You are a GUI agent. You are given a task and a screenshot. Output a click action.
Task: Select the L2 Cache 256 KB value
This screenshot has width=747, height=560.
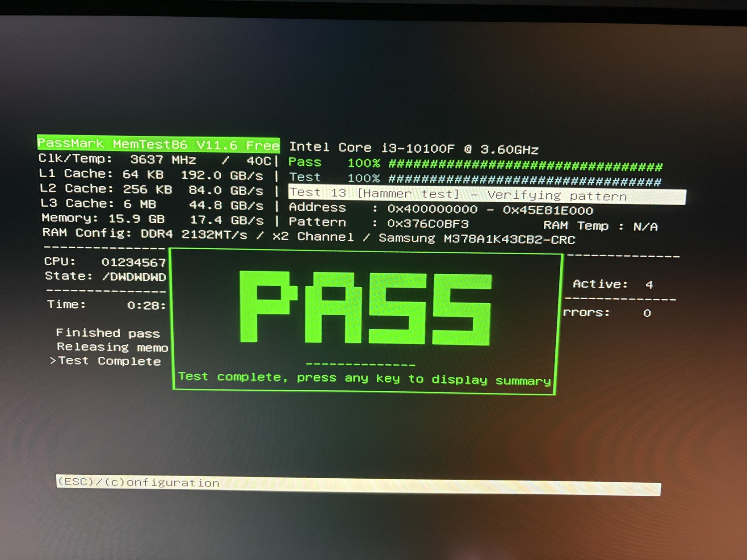tap(147, 189)
